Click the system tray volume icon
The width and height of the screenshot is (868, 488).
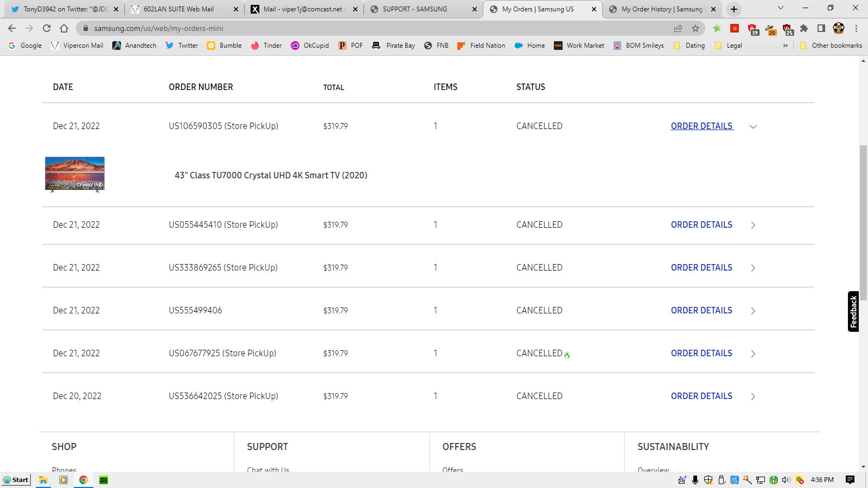click(786, 480)
